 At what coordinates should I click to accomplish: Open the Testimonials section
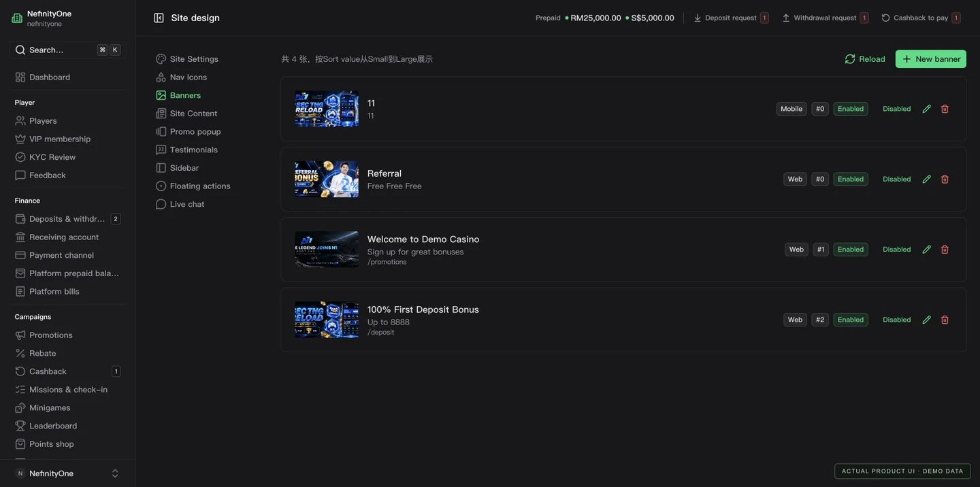pos(186,150)
